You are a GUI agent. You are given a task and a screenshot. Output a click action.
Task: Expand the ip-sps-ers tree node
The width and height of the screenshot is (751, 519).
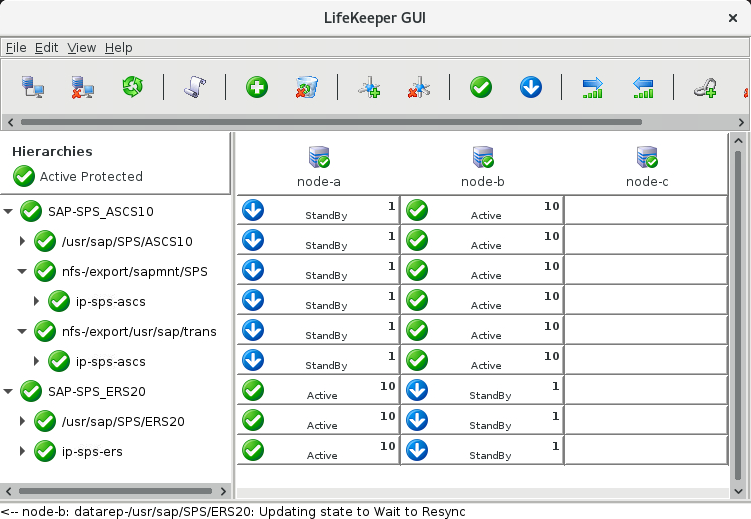22,451
